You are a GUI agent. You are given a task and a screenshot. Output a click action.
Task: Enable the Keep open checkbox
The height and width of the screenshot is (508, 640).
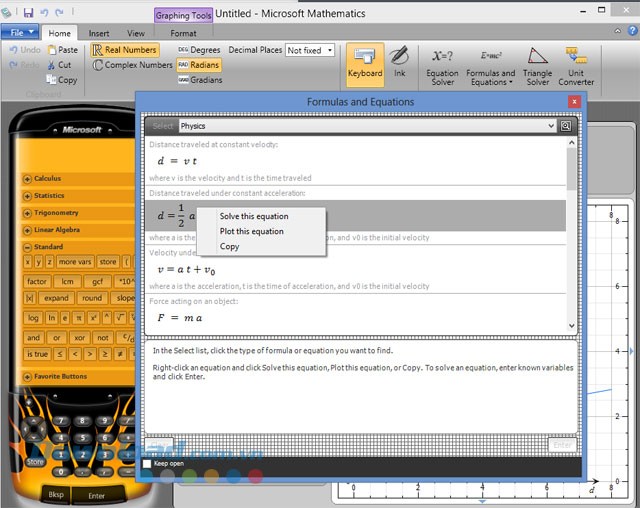point(148,464)
